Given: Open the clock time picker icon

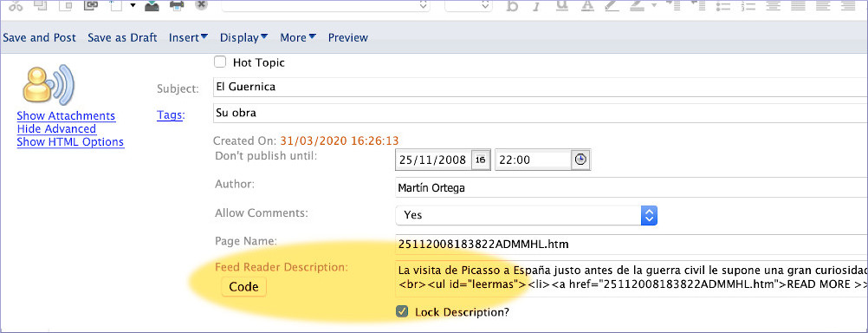Looking at the screenshot, I should click(x=580, y=160).
